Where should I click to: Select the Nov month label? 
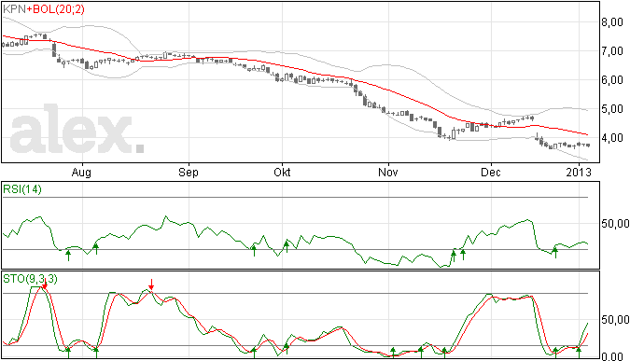tap(388, 172)
